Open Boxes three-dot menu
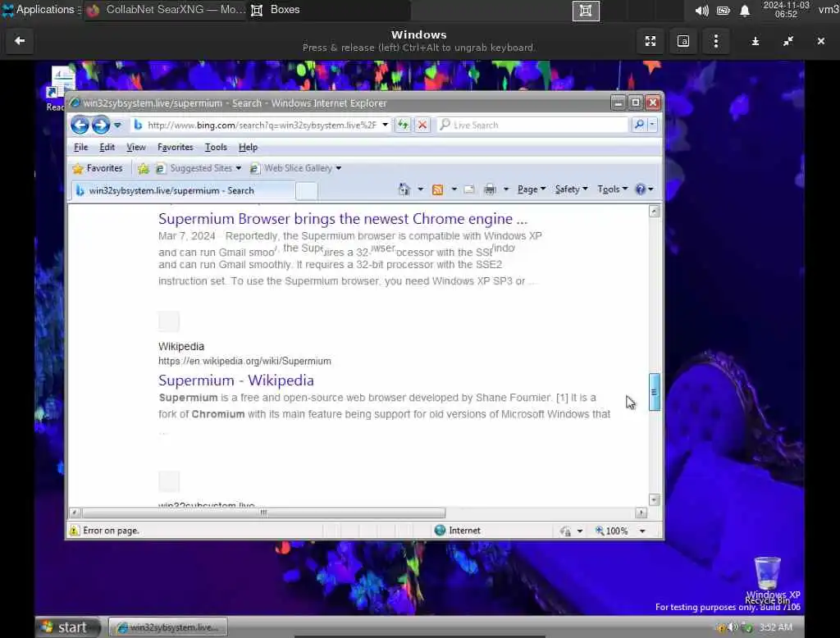Image resolution: width=840 pixels, height=638 pixels. point(715,41)
